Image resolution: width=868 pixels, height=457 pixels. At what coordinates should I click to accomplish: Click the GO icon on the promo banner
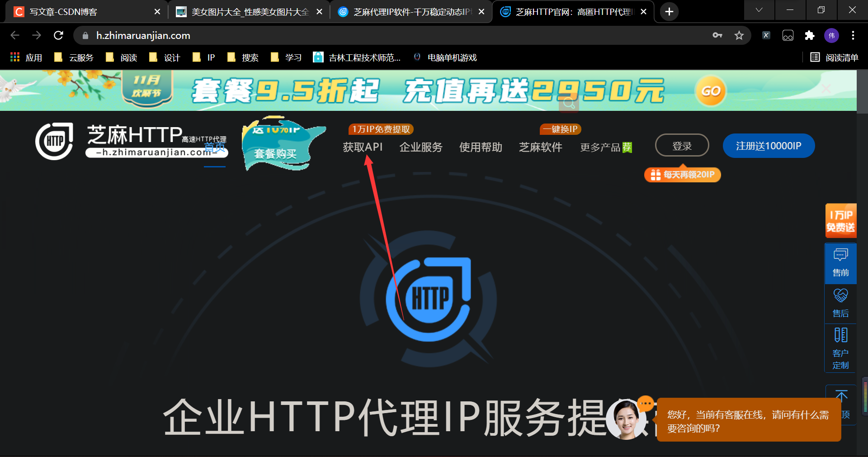coord(710,90)
